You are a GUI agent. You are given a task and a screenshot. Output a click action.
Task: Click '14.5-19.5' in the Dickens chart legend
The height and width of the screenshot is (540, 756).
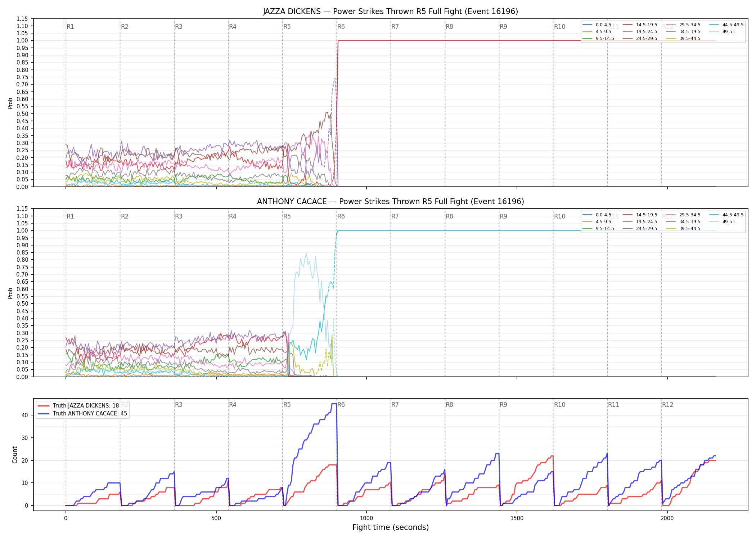[x=647, y=25]
